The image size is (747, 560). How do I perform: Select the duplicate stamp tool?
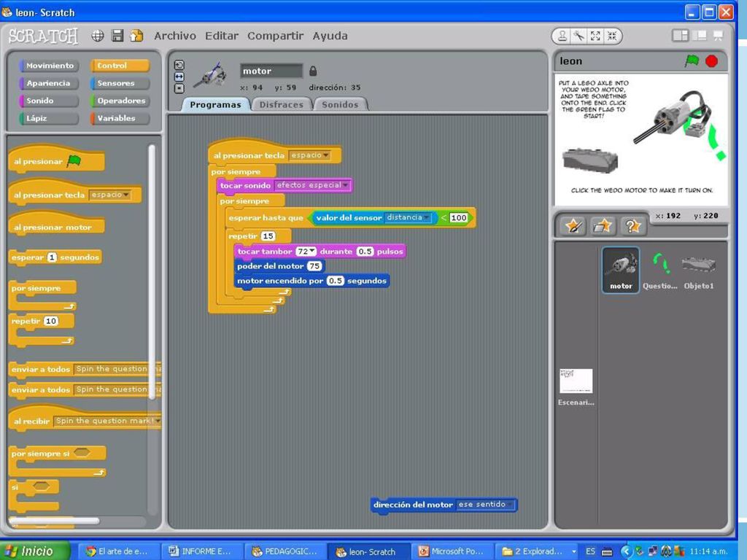tap(562, 36)
